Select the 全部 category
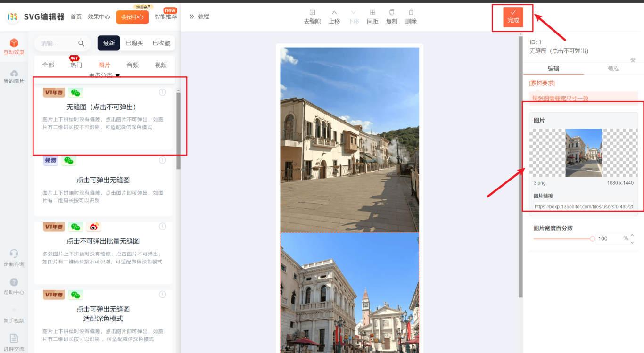The height and width of the screenshot is (353, 644). tap(48, 65)
